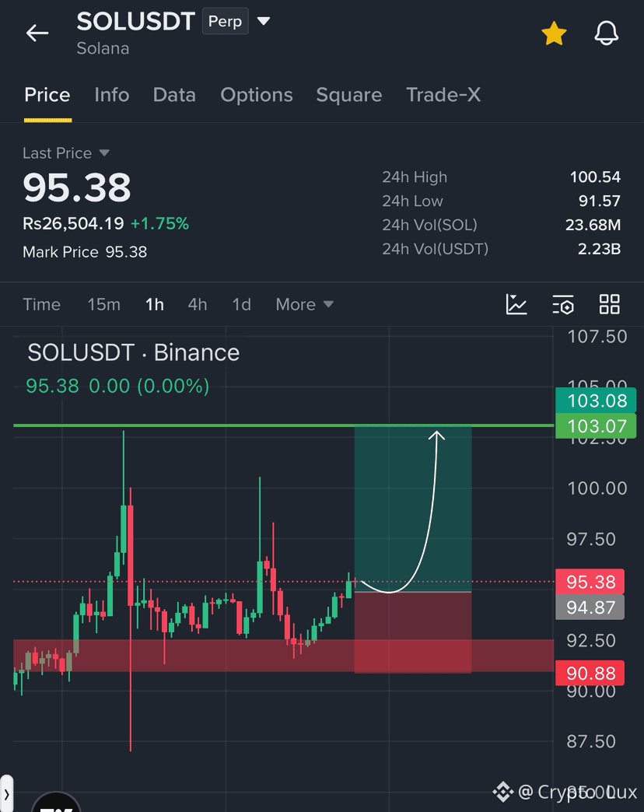Go back using the arrow icon

point(37,33)
